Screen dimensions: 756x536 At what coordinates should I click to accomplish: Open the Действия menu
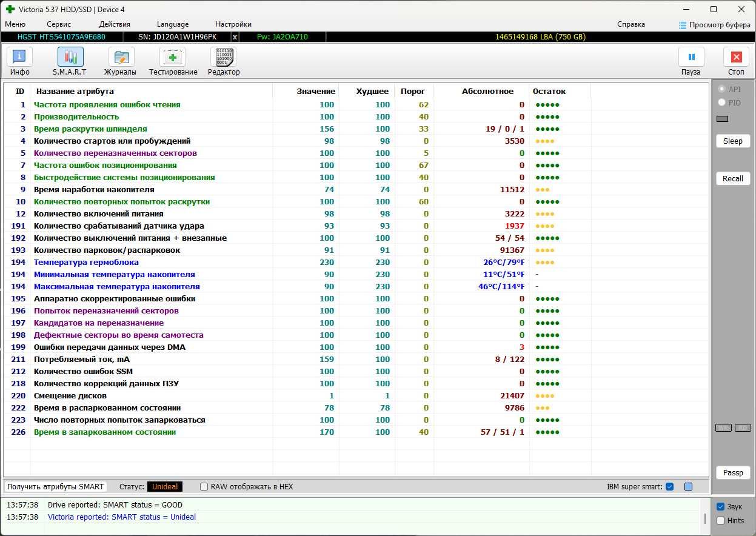pyautogui.click(x=115, y=24)
